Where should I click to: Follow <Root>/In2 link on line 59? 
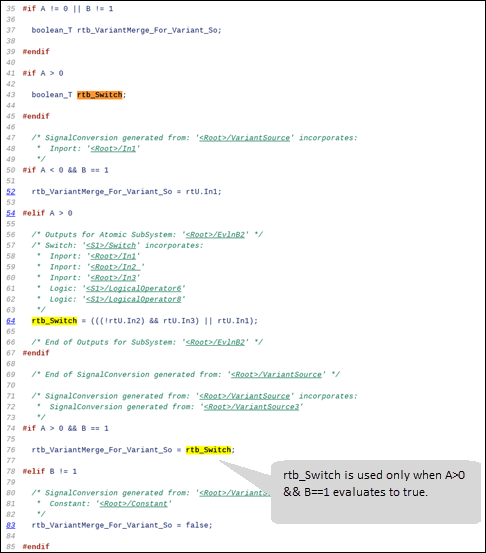(x=115, y=267)
